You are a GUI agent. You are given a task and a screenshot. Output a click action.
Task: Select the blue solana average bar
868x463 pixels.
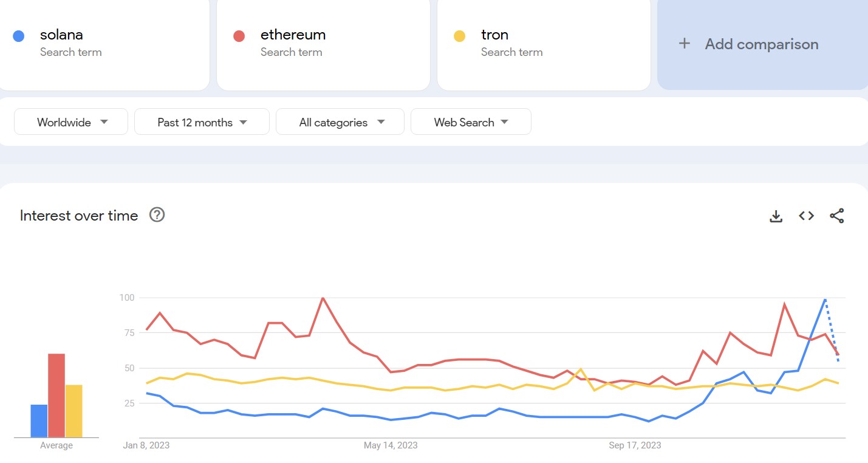coord(39,421)
